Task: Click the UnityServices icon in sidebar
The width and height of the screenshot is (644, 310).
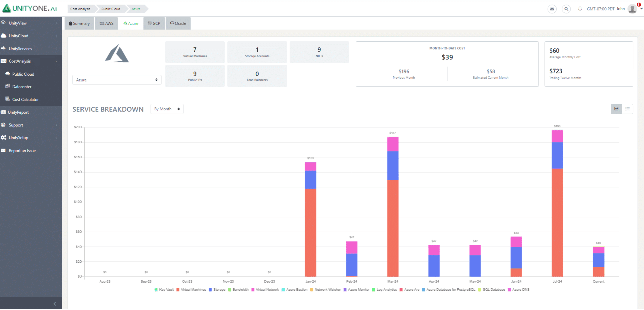Action: [x=3, y=48]
